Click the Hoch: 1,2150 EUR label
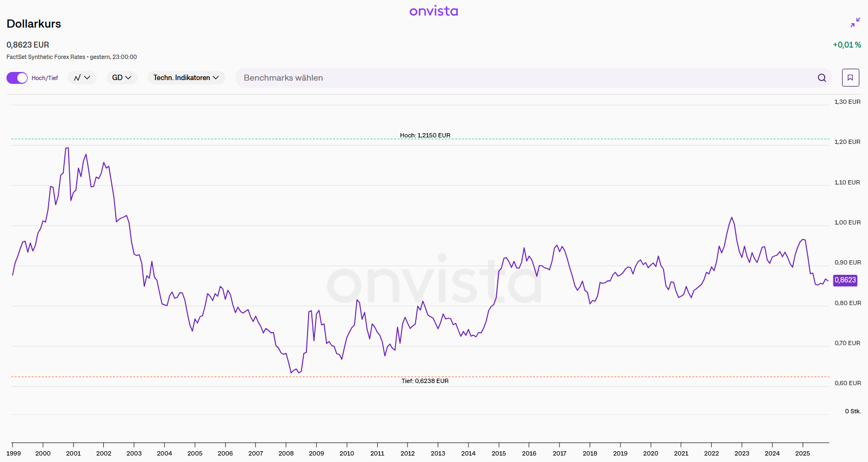This screenshot has width=868, height=462. pos(425,135)
